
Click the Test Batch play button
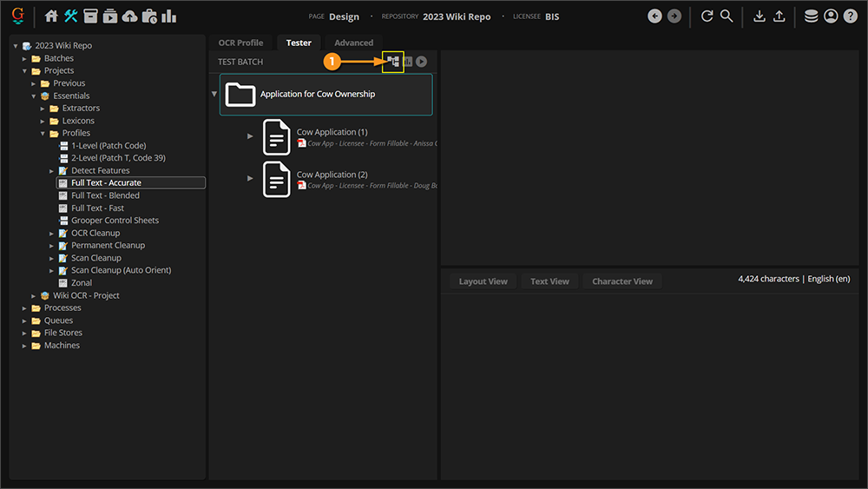(421, 62)
